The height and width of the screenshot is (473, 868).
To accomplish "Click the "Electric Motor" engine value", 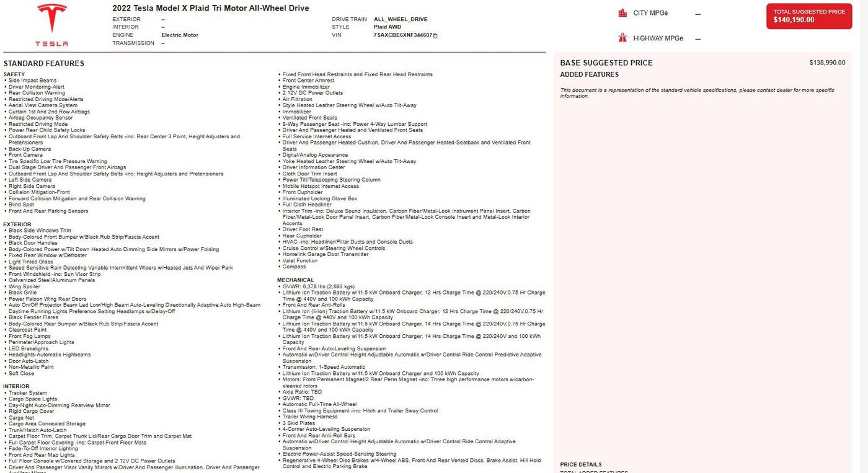I will pos(180,35).
